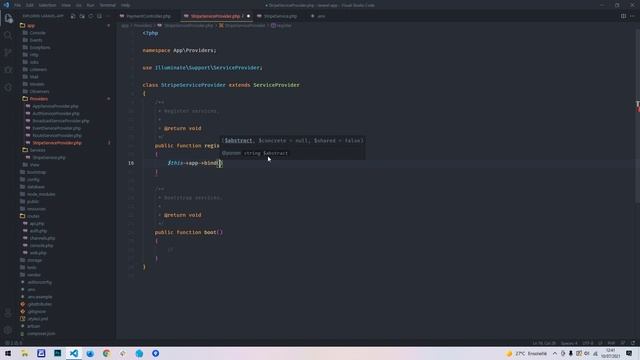Click the UTF-8 encoding in status bar
The width and height of the screenshot is (640, 360).
click(588, 343)
